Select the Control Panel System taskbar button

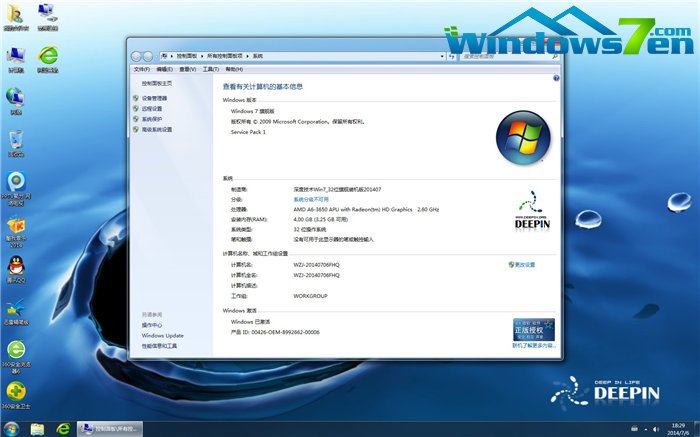tap(110, 429)
